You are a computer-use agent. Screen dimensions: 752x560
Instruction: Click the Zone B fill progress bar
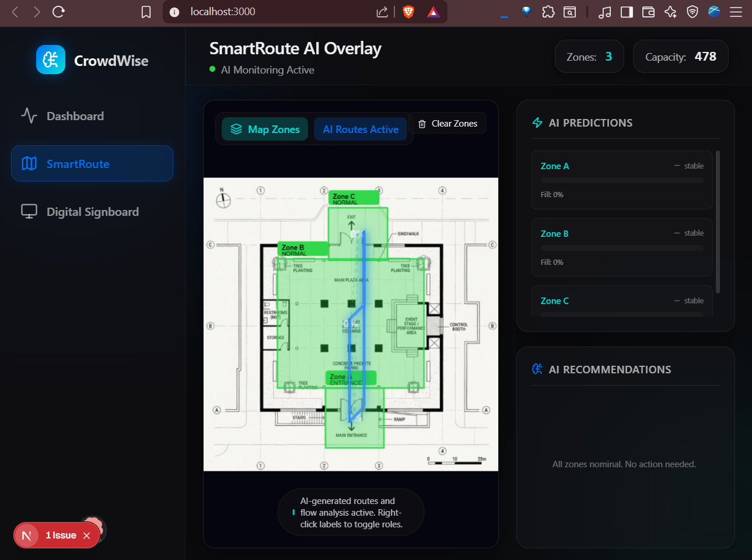click(622, 248)
